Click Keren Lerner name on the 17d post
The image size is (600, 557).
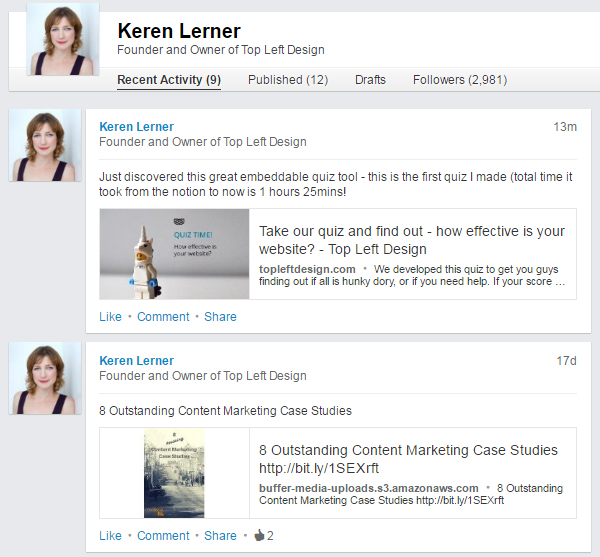(136, 361)
